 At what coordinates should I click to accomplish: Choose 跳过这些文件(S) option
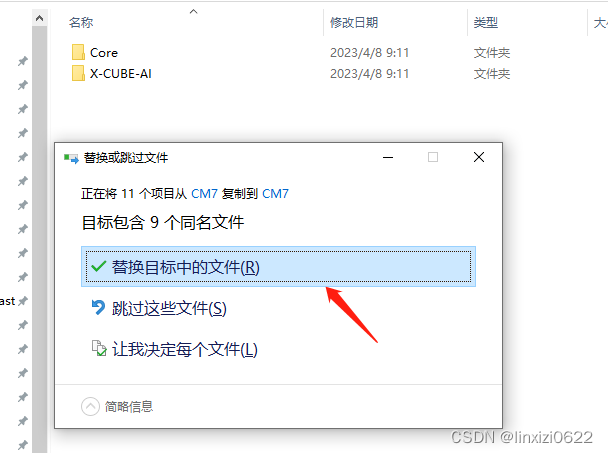169,308
